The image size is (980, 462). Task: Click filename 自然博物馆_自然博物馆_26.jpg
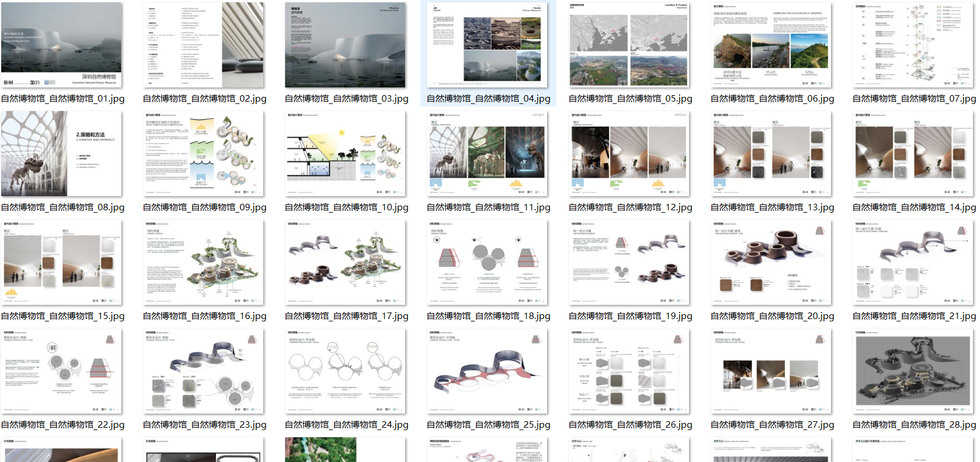click(630, 425)
